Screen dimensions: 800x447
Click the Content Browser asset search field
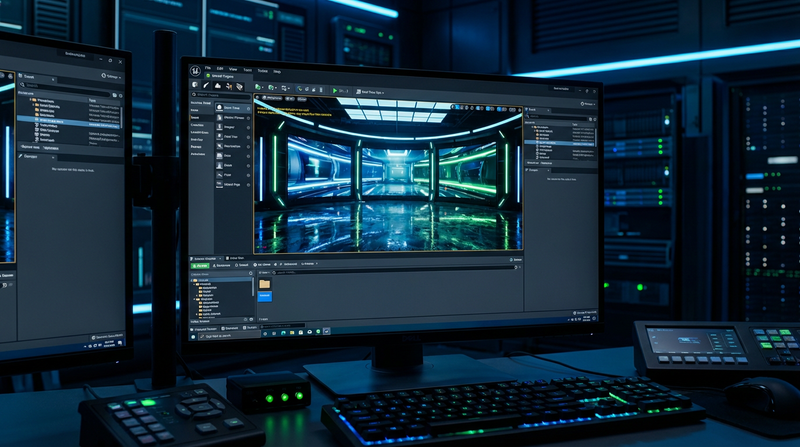(393, 272)
